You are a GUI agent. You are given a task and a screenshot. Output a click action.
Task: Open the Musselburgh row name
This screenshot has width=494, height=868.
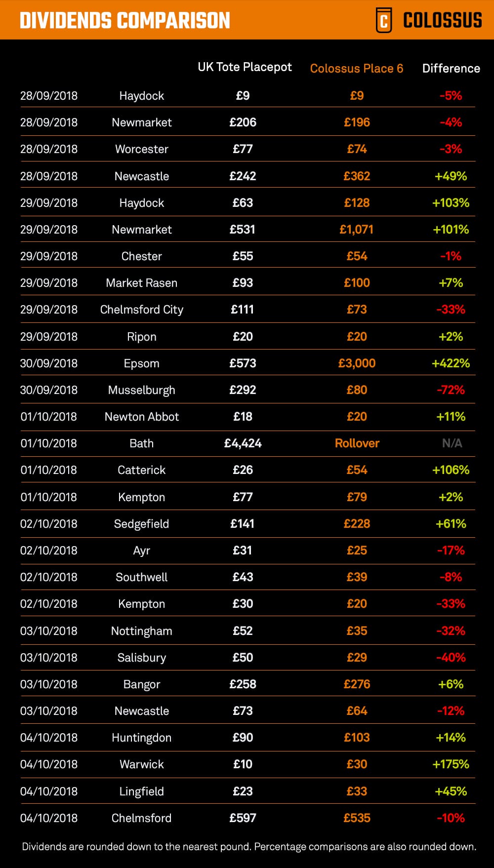pos(141,390)
